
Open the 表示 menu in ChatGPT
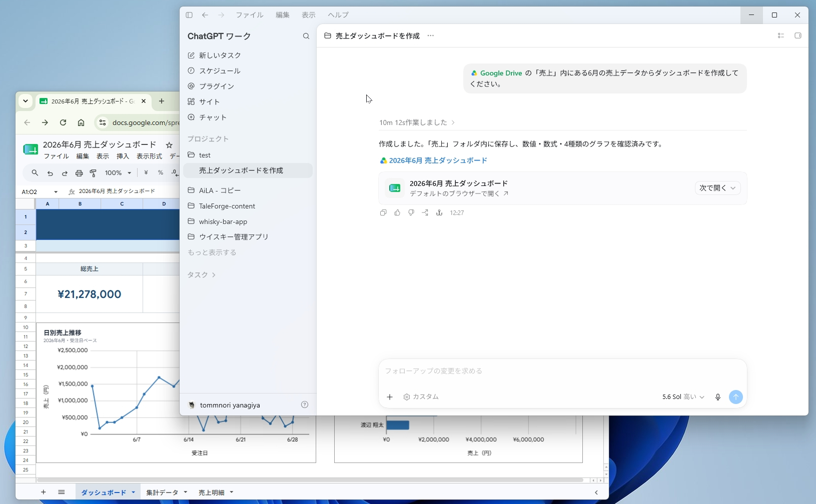[x=309, y=15]
